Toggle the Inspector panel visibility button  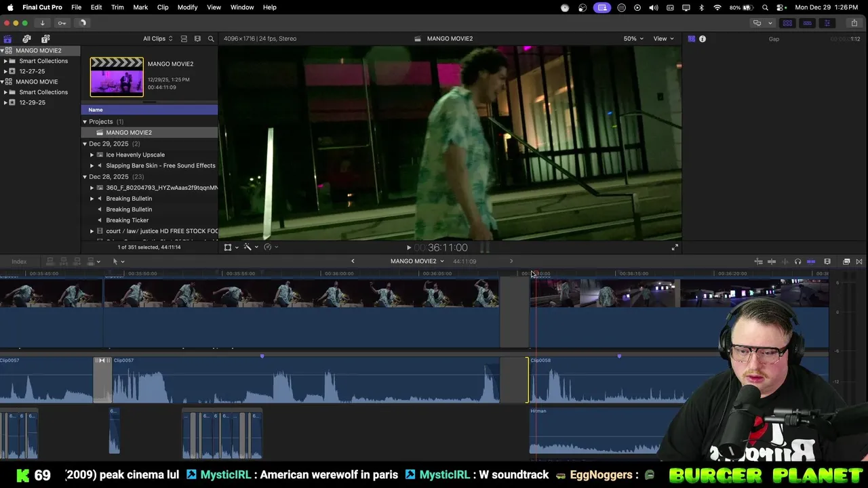827,23
